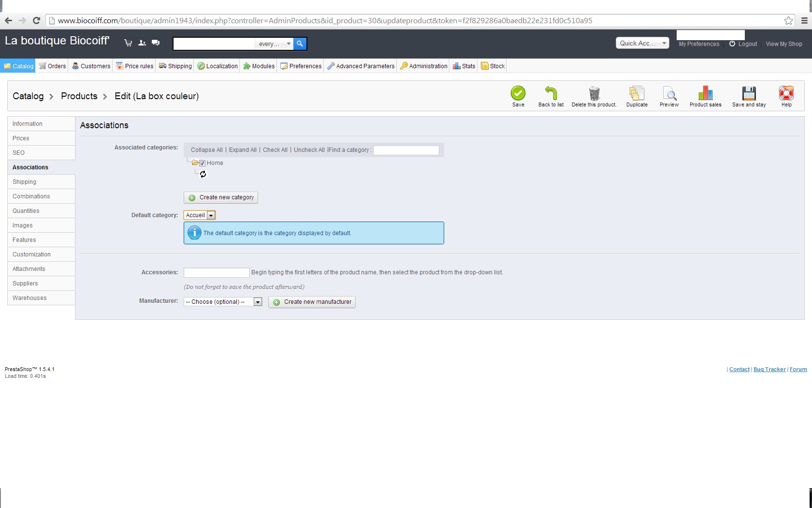Click the blue search magnifier button
The height and width of the screenshot is (508, 812).
pyautogui.click(x=300, y=44)
